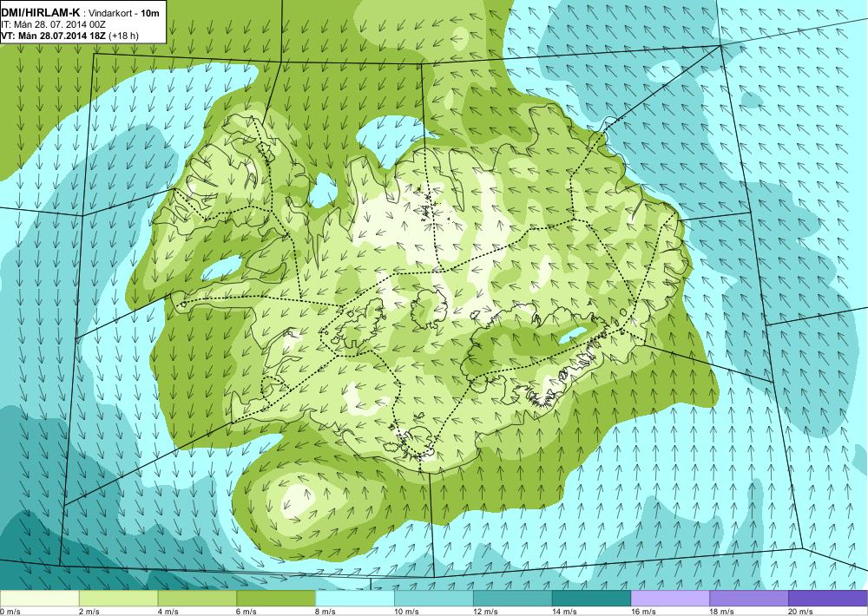The width and height of the screenshot is (868, 616).
Task: Click the "14 m/s" legend label
Action: (x=564, y=612)
